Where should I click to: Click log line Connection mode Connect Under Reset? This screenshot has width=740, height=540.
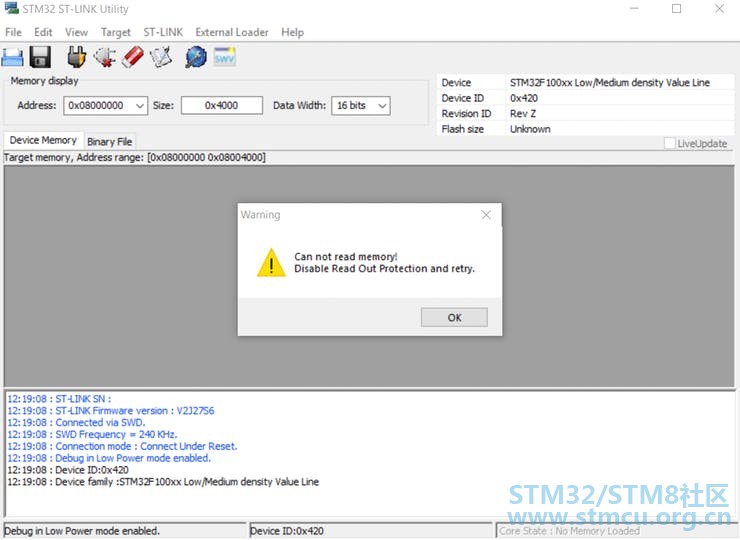point(122,446)
